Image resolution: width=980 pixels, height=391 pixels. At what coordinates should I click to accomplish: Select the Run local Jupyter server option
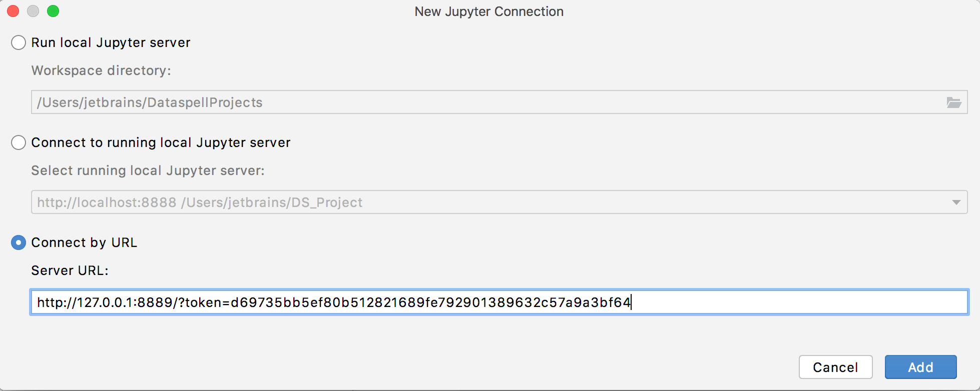pos(18,42)
